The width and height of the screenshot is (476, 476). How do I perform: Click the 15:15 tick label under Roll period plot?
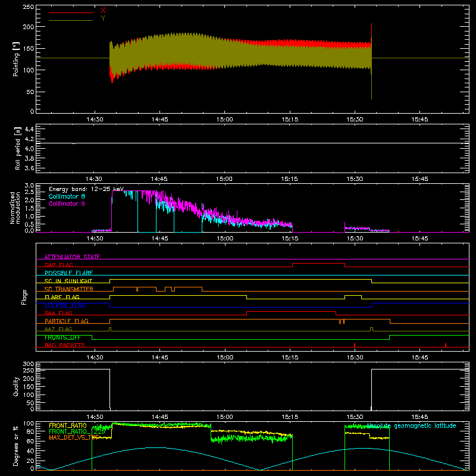point(289,179)
